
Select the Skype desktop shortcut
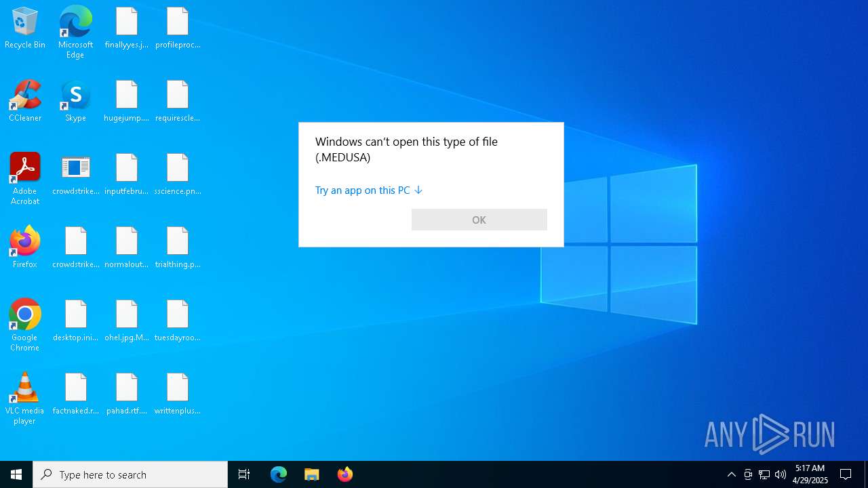click(75, 102)
